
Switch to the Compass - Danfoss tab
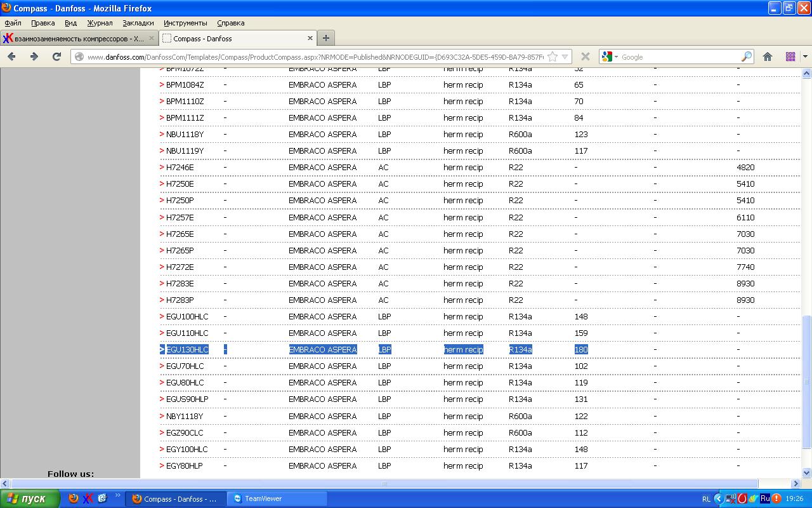pos(237,38)
